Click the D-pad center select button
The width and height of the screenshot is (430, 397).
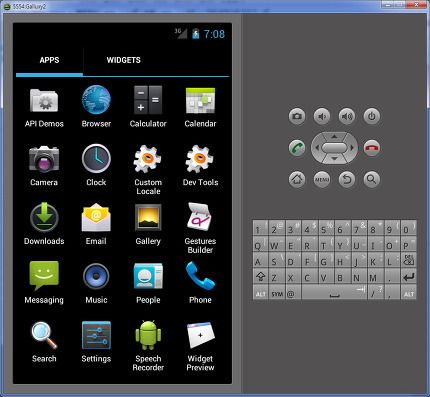(x=334, y=148)
